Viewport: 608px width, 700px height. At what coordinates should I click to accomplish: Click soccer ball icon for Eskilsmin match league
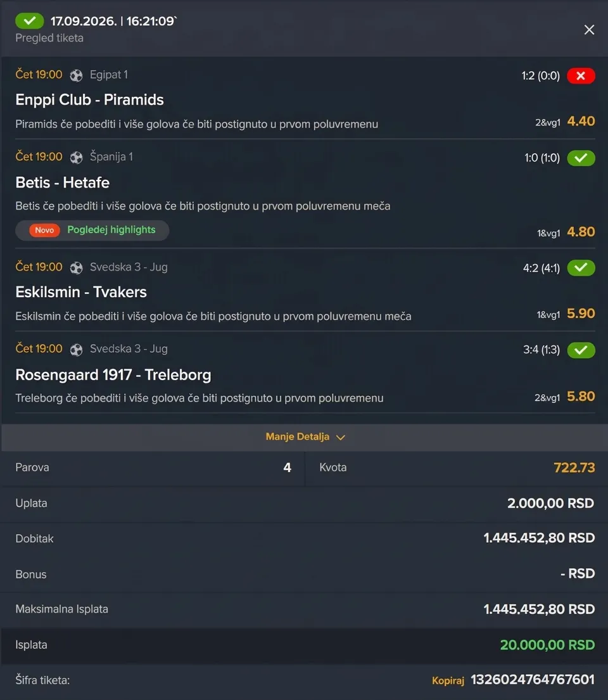tap(77, 267)
